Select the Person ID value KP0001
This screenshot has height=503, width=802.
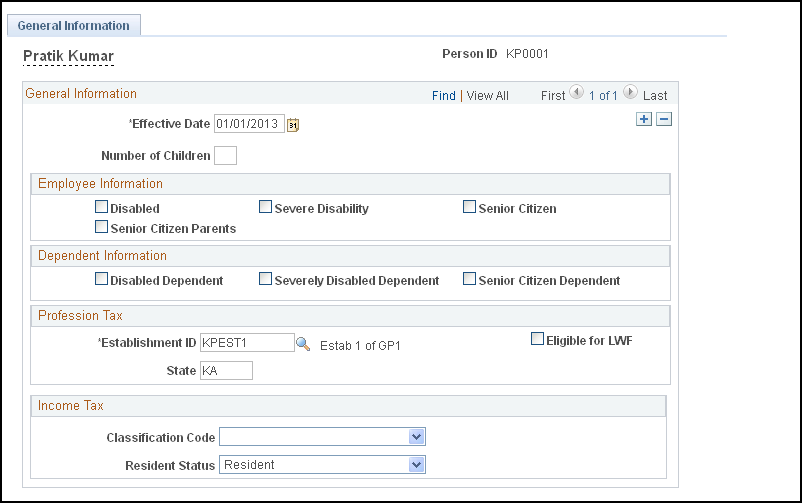(x=527, y=54)
